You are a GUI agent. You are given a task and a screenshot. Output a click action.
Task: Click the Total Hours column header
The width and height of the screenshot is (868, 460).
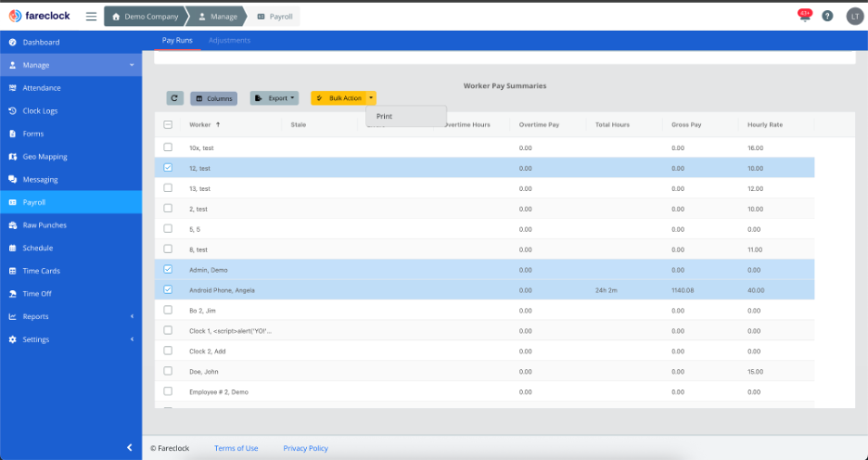click(612, 124)
